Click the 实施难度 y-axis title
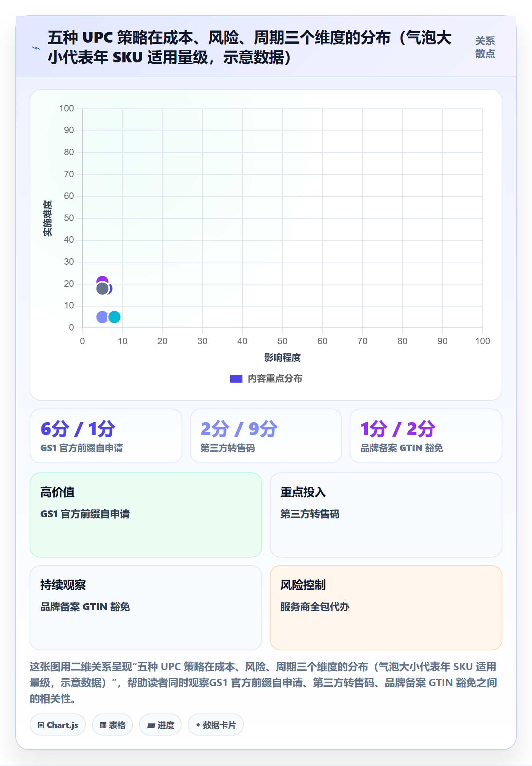The width and height of the screenshot is (532, 766). 47,218
